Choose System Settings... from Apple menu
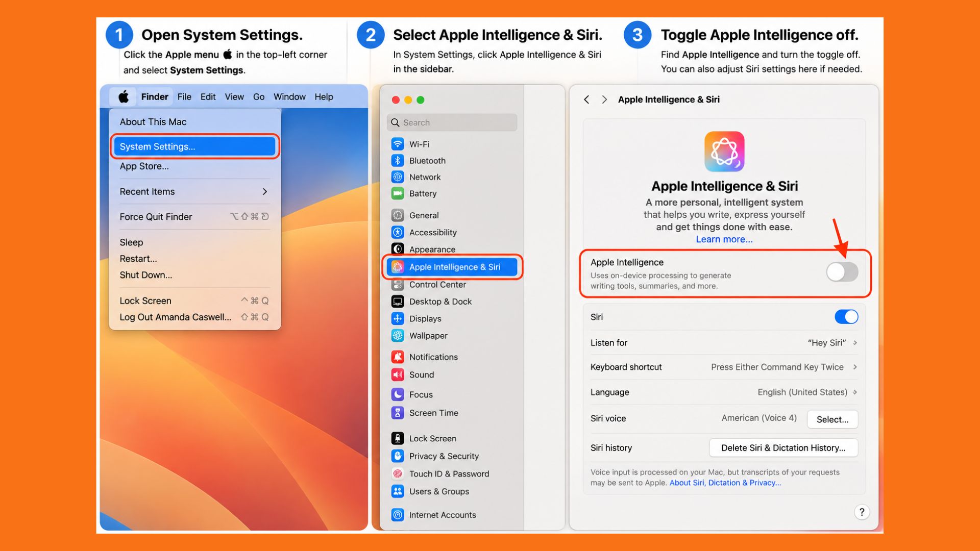The width and height of the screenshot is (980, 551). point(194,146)
